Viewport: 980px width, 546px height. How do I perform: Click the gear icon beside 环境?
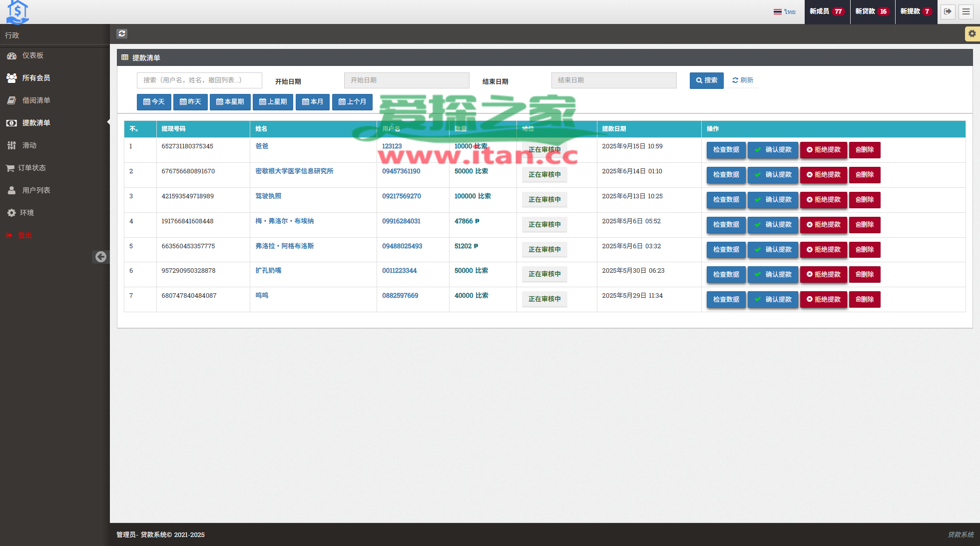tap(11, 213)
